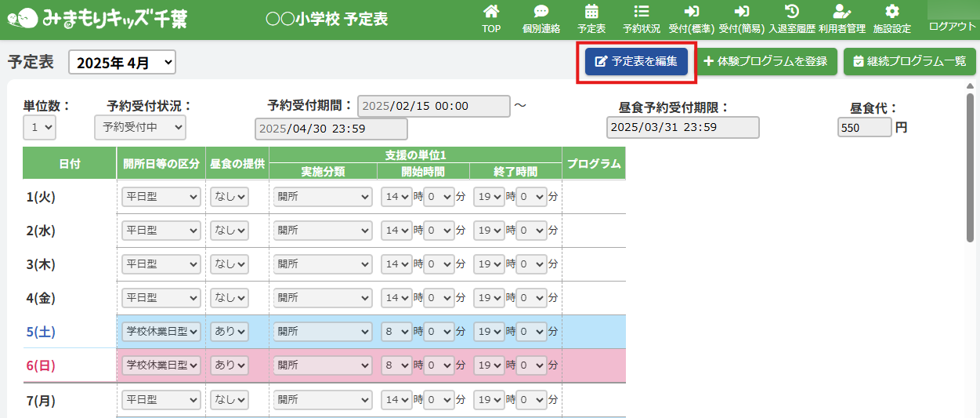Open 開所日等の区分 dropdown for 1(火)
The height and width of the screenshot is (418, 980).
coord(161,197)
